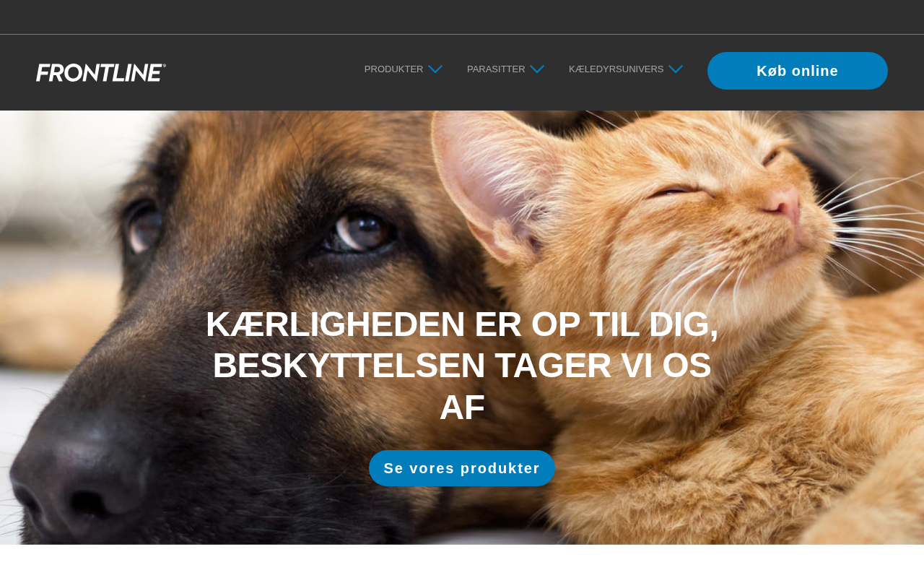Expand the chevron beside PRODUKTER
The height and width of the screenshot is (578, 924).
coord(435,69)
